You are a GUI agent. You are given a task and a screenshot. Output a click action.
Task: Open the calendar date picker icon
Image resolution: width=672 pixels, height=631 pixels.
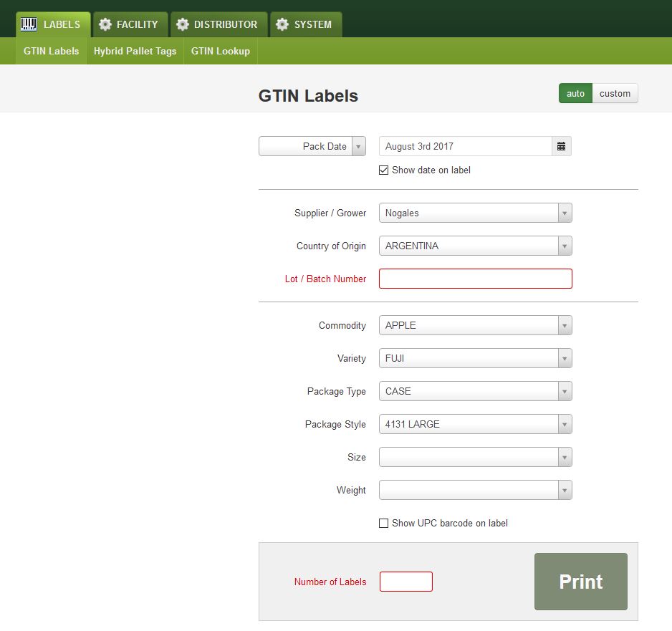click(561, 147)
